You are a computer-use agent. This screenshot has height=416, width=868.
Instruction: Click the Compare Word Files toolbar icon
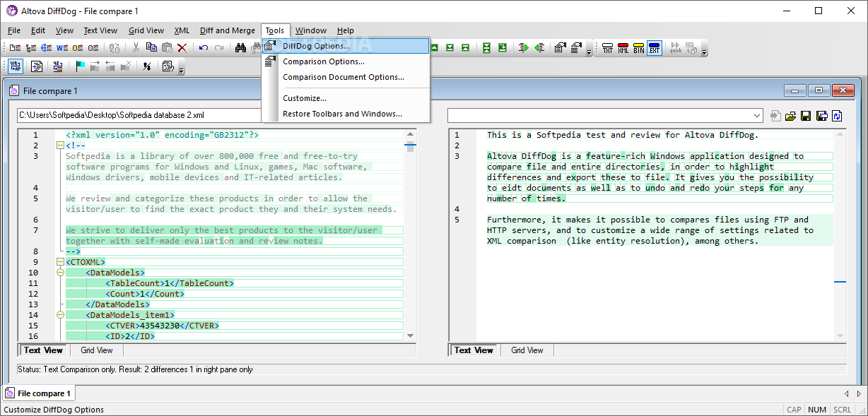[62, 48]
